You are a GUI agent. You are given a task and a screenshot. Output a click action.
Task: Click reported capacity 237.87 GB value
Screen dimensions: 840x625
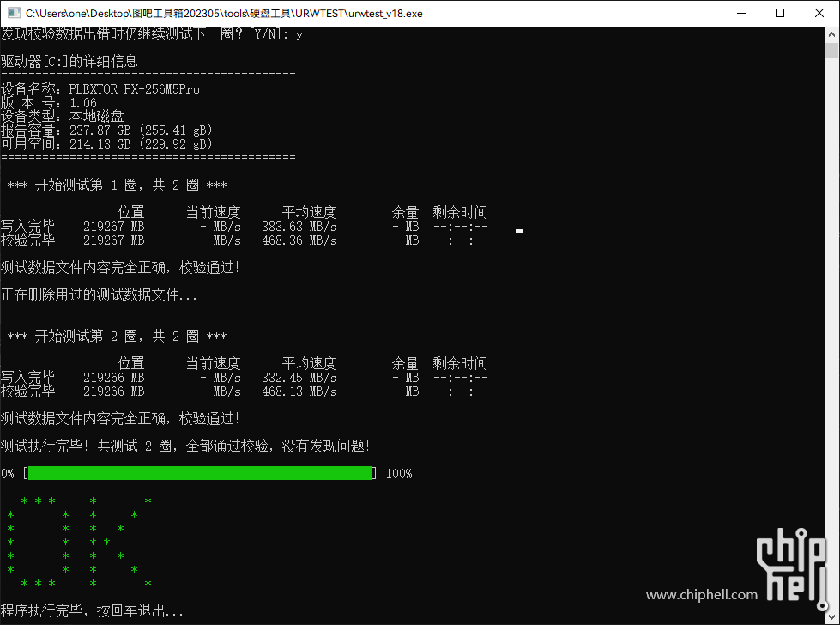click(100, 130)
